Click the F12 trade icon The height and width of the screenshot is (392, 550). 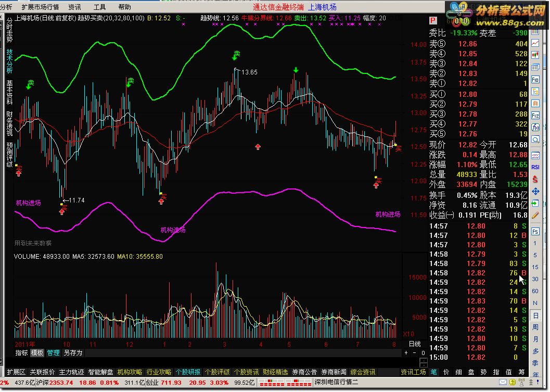tap(535, 116)
